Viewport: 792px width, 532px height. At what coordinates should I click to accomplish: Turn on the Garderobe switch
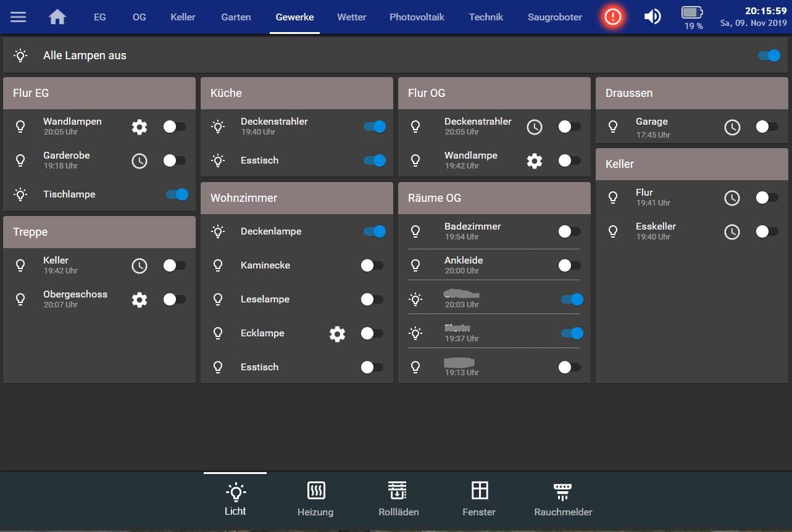click(x=174, y=160)
